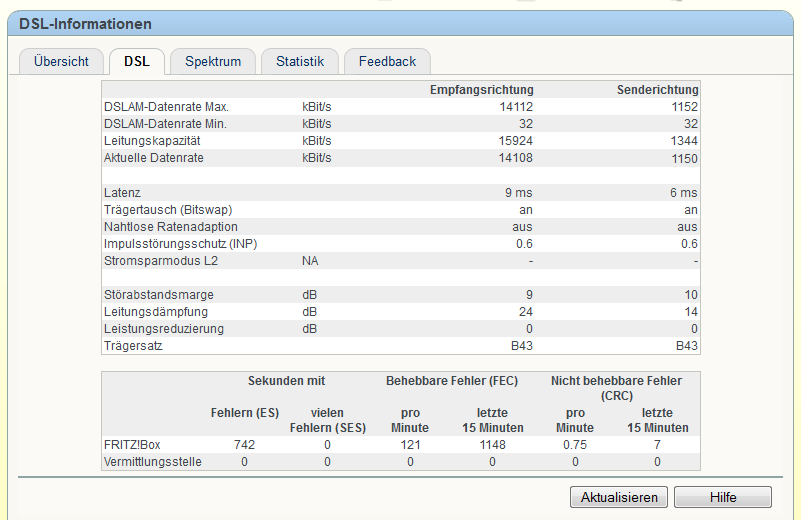801x520 pixels.
Task: Click the DSL-Informationen panel title
Action: coord(85,23)
